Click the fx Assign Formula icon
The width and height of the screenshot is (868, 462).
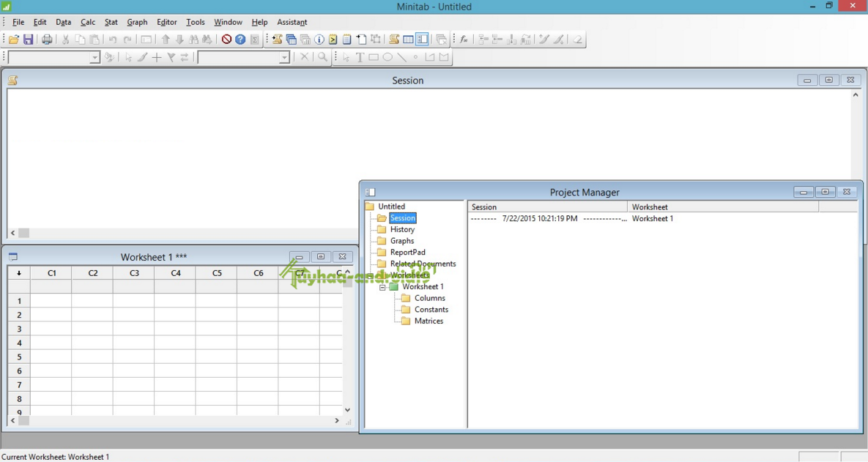point(464,40)
